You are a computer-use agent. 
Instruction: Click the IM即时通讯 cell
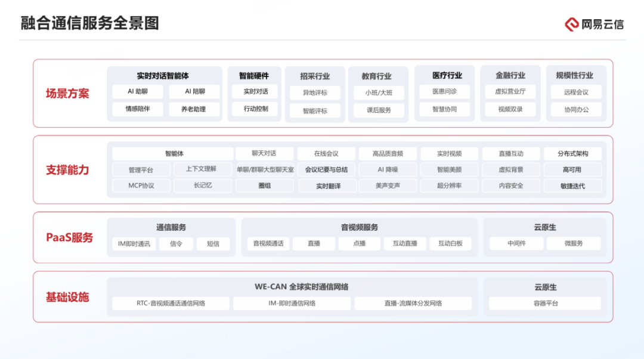pyautogui.click(x=134, y=243)
